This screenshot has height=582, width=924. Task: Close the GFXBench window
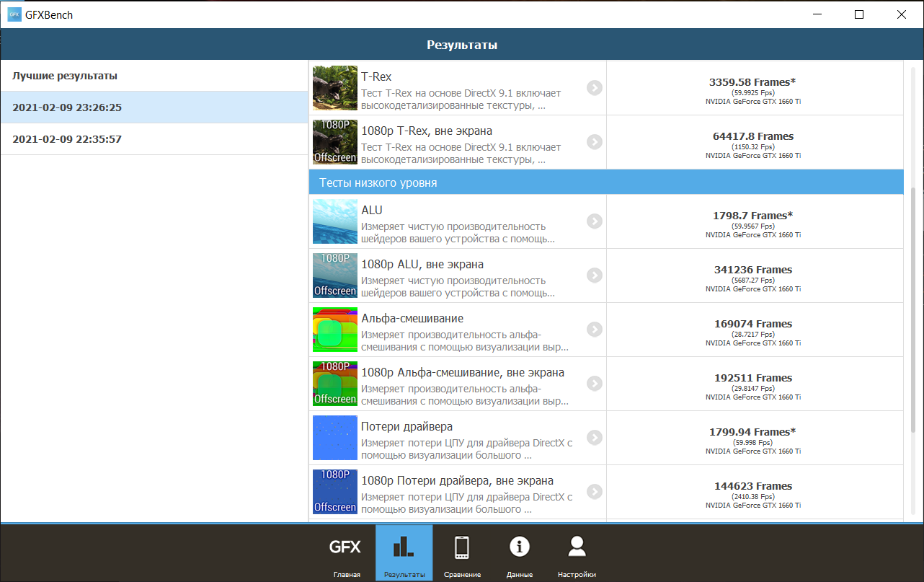click(902, 14)
